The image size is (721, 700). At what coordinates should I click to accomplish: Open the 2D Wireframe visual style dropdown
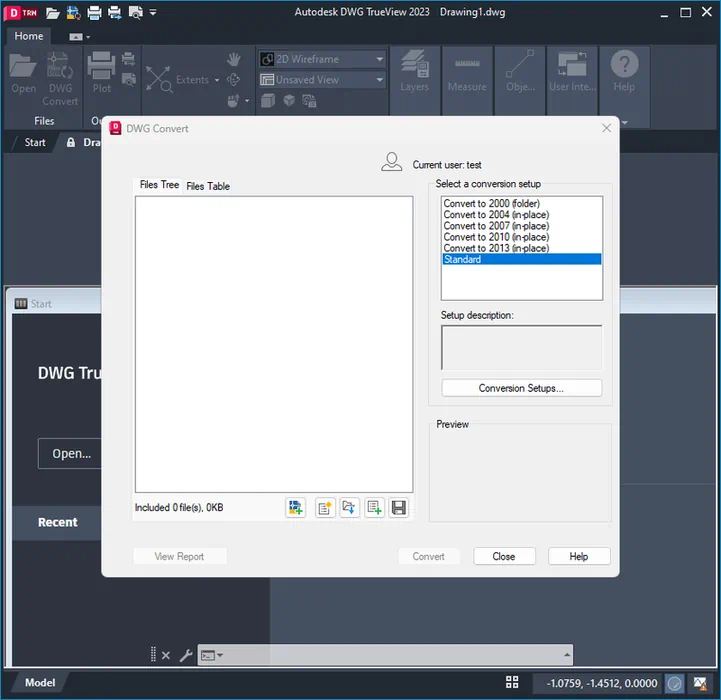[322, 59]
